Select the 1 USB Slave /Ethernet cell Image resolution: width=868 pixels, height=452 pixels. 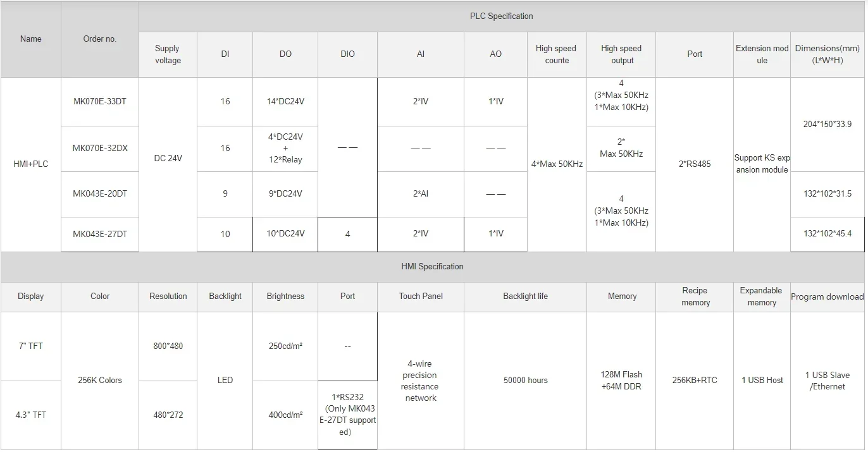(828, 381)
